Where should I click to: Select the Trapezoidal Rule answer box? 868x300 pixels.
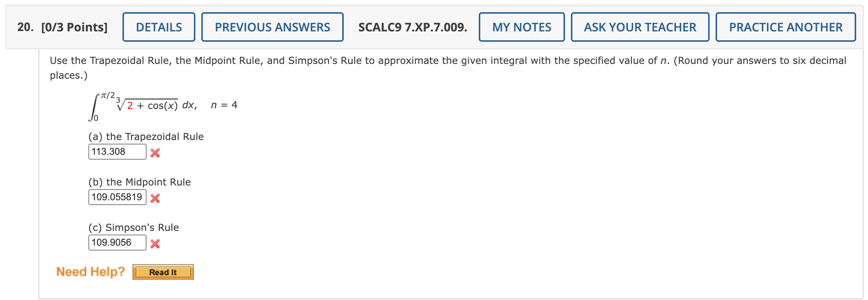click(117, 152)
